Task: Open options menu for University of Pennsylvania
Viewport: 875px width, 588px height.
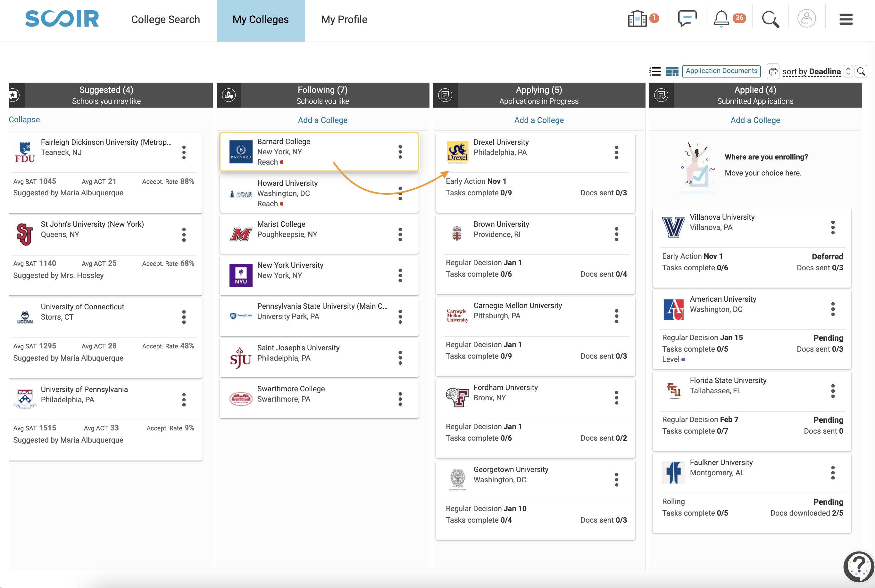Action: coord(184,399)
